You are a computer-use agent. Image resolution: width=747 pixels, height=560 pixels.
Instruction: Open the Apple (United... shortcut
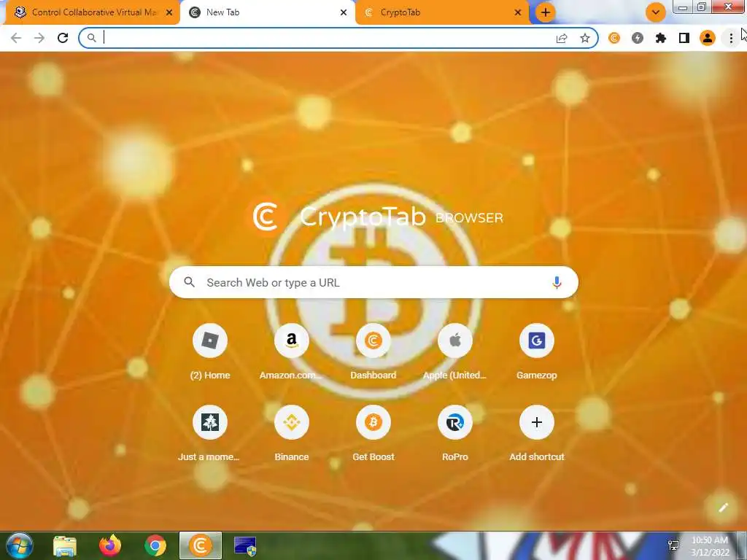pyautogui.click(x=455, y=351)
